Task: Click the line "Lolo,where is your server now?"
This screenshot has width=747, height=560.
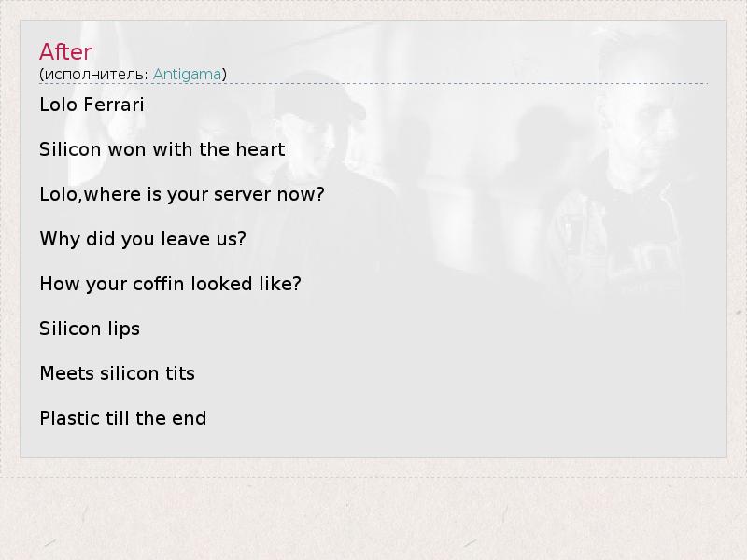Action: (181, 194)
